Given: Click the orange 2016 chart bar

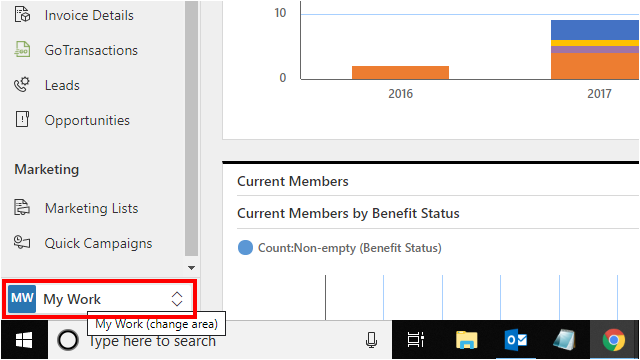Looking at the screenshot, I should click(400, 73).
